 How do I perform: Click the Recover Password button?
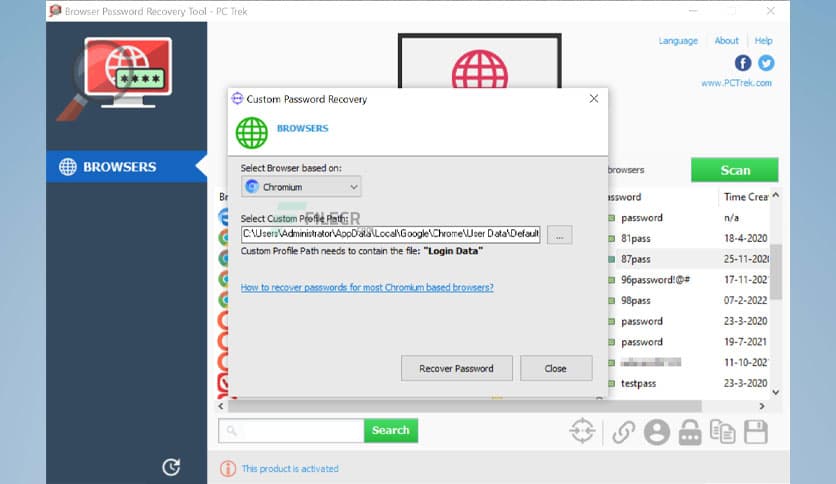click(456, 368)
